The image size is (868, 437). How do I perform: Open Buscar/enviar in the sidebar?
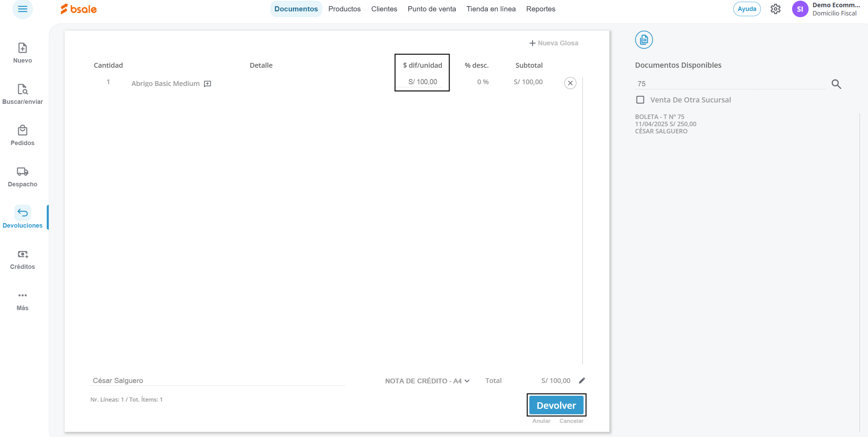pyautogui.click(x=22, y=89)
